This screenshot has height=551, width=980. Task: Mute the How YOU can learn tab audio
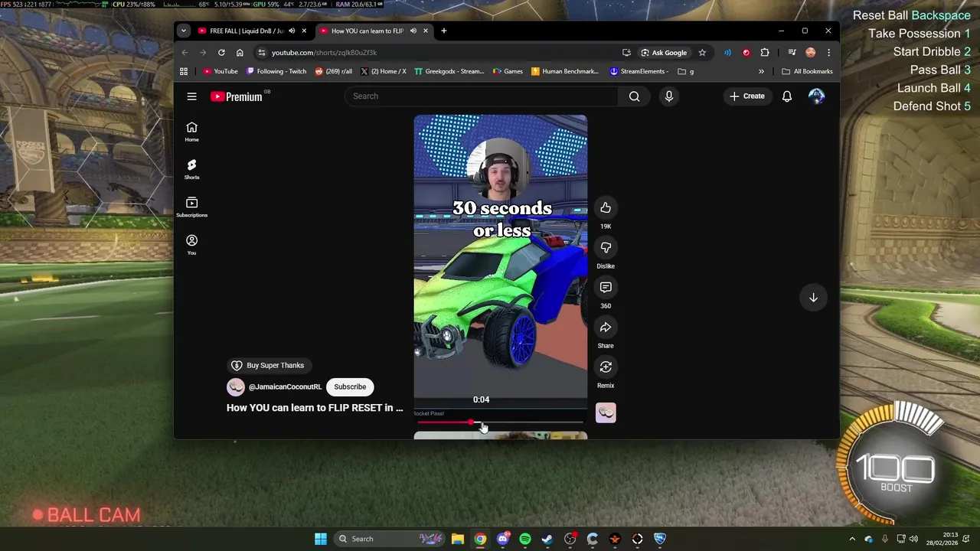pos(413,31)
